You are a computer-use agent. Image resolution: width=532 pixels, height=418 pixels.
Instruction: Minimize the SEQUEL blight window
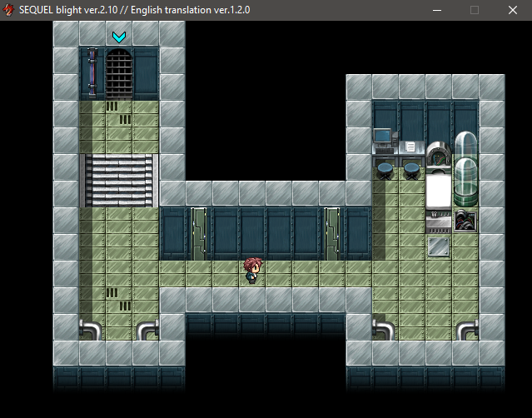[437, 10]
